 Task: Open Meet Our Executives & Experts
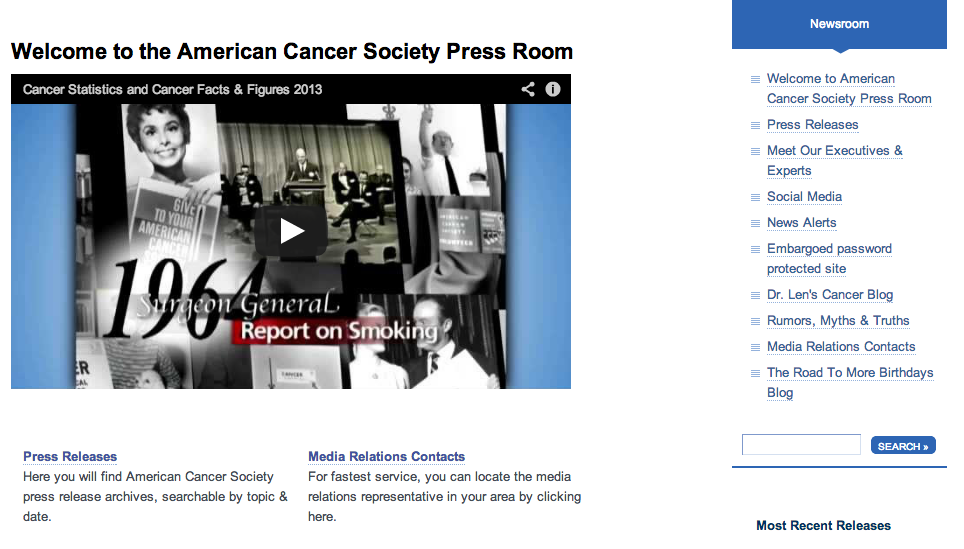[x=834, y=160]
